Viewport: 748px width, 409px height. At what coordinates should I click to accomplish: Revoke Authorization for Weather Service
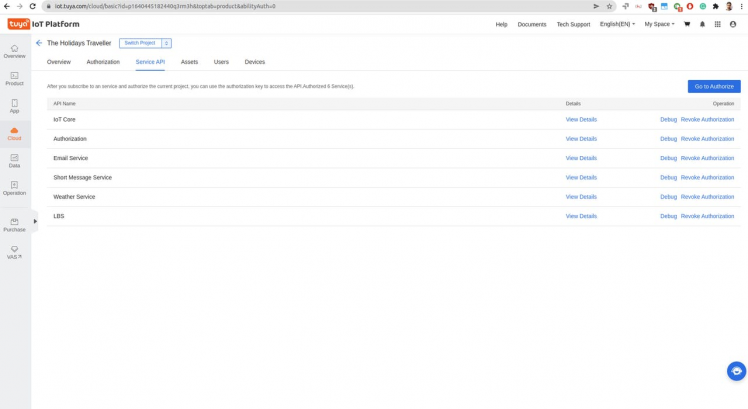[707, 197]
